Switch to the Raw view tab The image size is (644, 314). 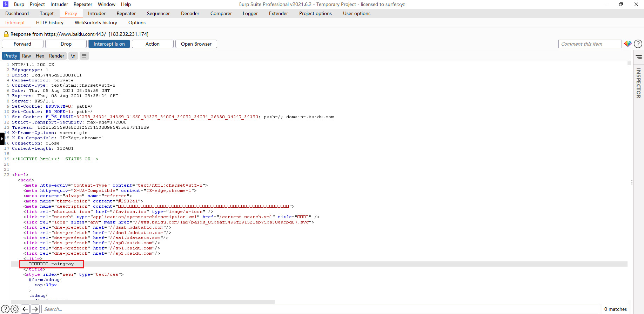[x=26, y=56]
